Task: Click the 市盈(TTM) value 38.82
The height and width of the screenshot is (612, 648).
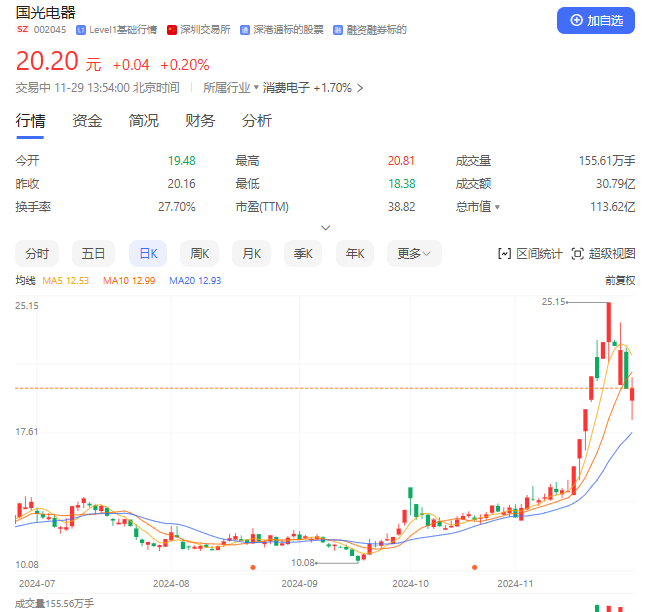Action: coord(401,207)
